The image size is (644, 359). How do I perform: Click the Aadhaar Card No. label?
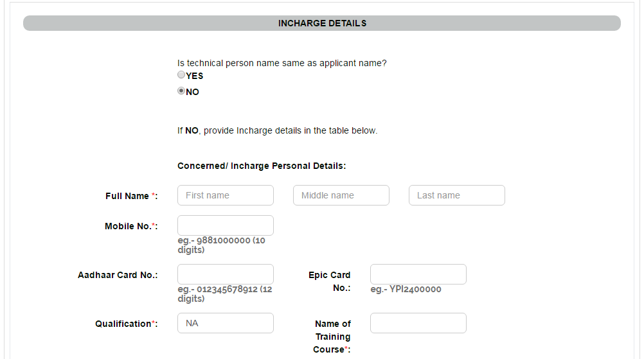click(x=118, y=275)
